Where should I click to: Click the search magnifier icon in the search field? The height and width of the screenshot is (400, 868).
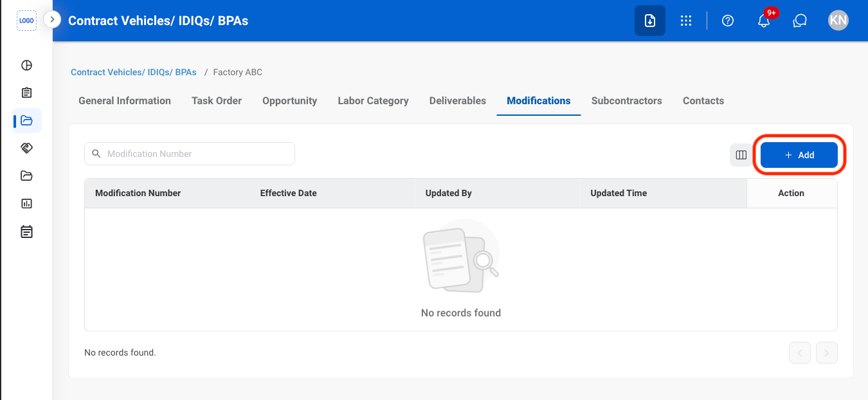(96, 154)
